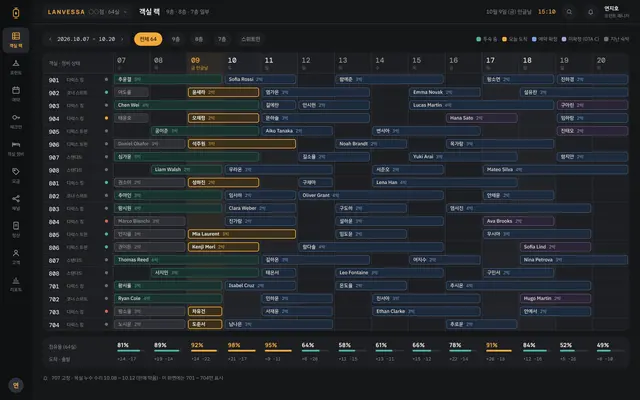Image resolution: width=640 pixels, height=400 pixels.
Task: Open the user profile menu at top right
Action: [616, 12]
